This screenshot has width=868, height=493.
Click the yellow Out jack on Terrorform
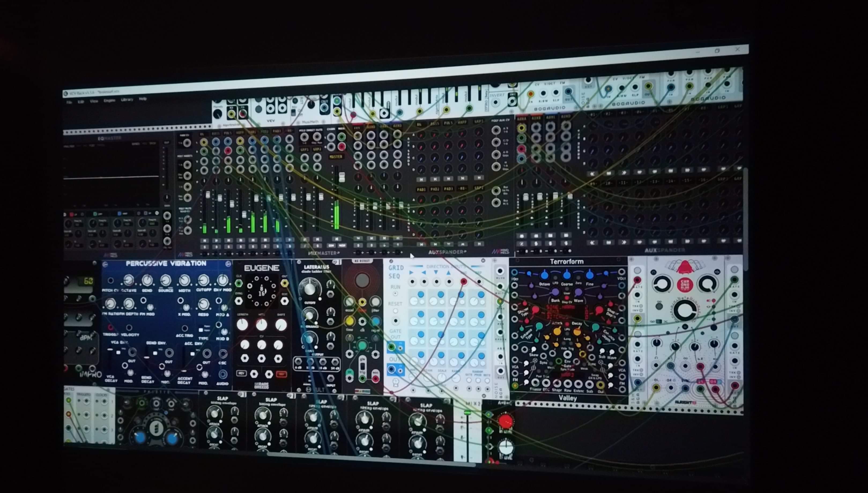pyautogui.click(x=600, y=385)
